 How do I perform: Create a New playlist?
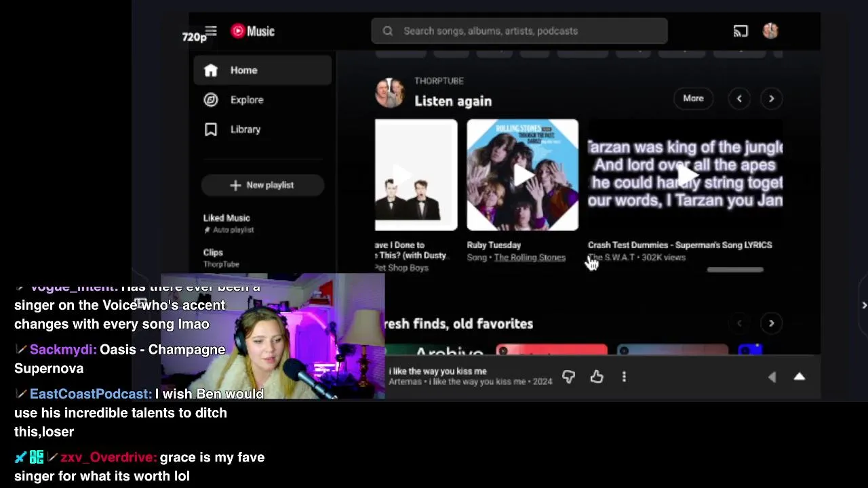point(262,185)
